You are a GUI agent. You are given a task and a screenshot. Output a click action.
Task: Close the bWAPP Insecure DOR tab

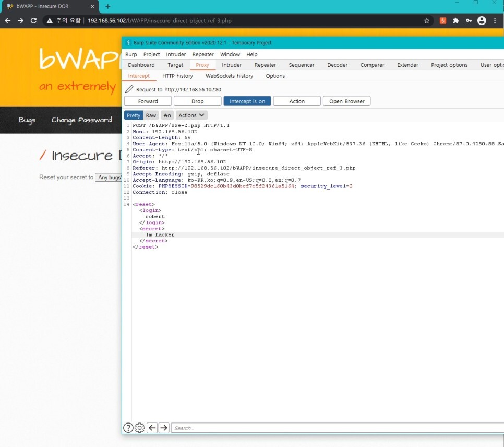[92, 6]
